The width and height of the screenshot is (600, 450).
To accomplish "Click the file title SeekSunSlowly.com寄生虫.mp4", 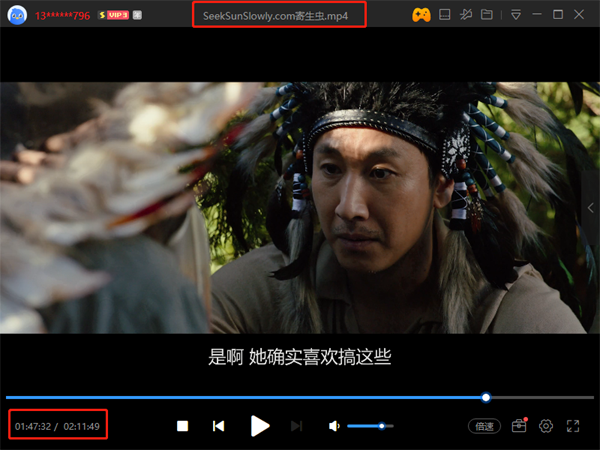I will click(276, 16).
